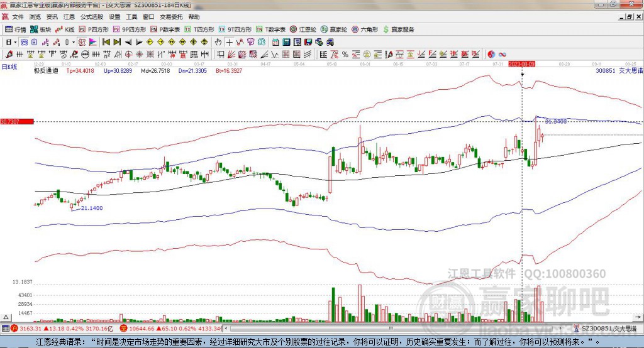644x348 pixels.
Task: Open the 浏览 menu
Action: coord(35,17)
